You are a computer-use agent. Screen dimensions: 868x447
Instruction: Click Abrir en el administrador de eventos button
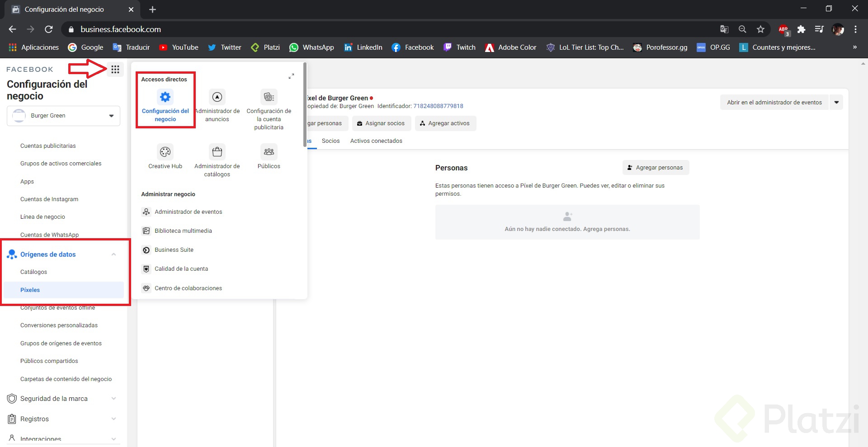pyautogui.click(x=774, y=103)
